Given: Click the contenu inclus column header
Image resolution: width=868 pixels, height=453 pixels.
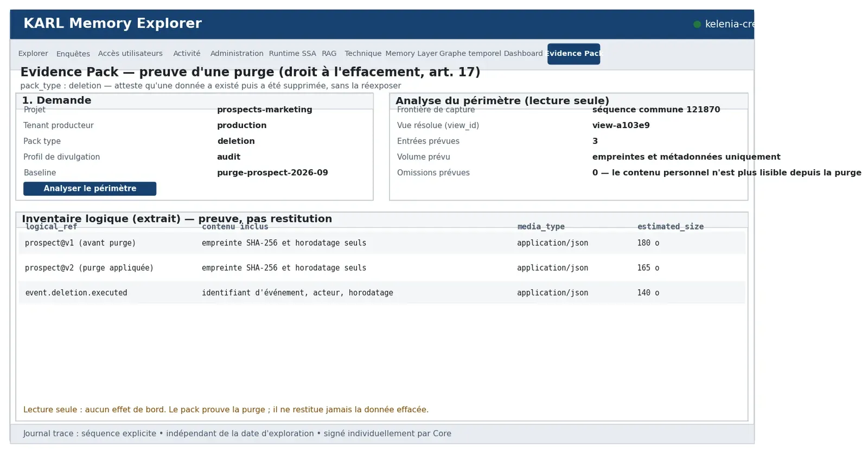Looking at the screenshot, I should pos(235,227).
